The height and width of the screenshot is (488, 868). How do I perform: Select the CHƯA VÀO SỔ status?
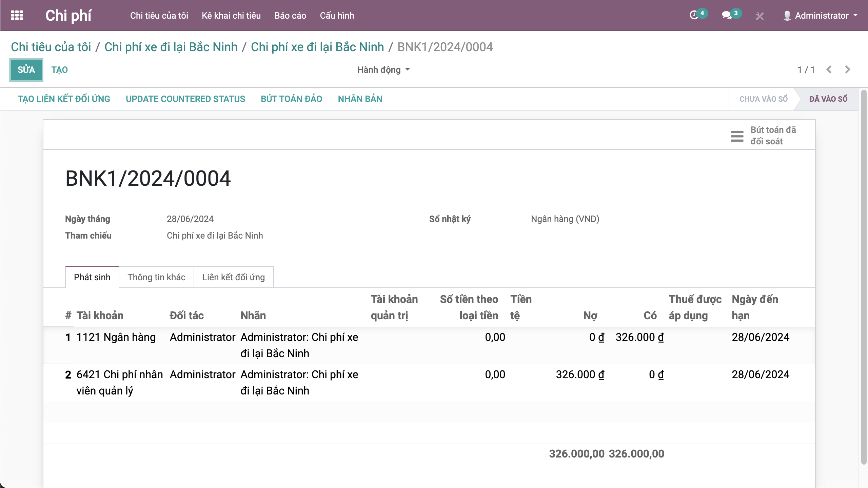click(763, 99)
